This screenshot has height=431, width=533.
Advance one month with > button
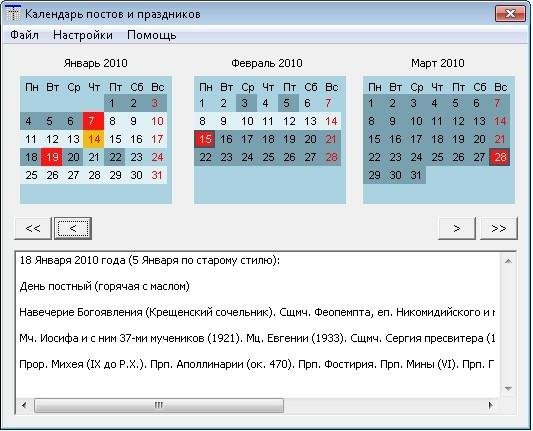(457, 228)
